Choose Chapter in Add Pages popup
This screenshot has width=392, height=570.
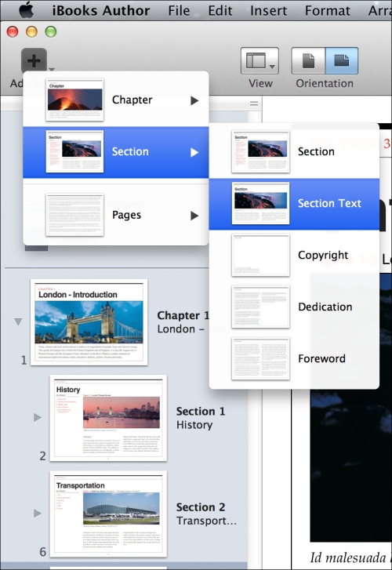[x=115, y=100]
